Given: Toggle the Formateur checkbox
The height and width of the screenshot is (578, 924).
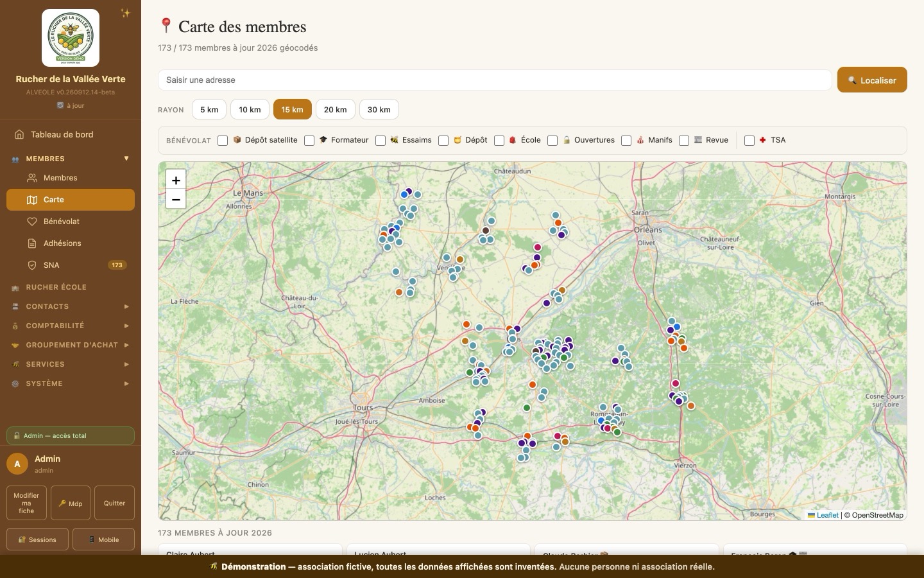Looking at the screenshot, I should [x=309, y=141].
